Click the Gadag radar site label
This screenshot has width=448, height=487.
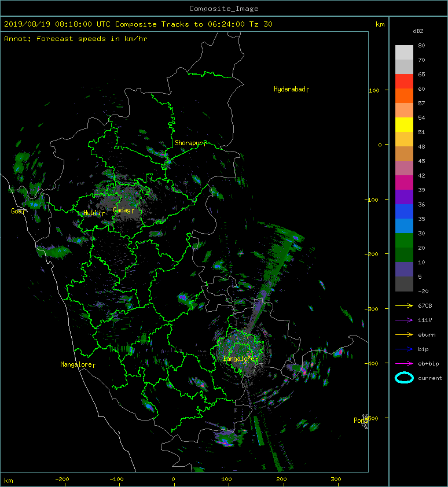pos(122,210)
